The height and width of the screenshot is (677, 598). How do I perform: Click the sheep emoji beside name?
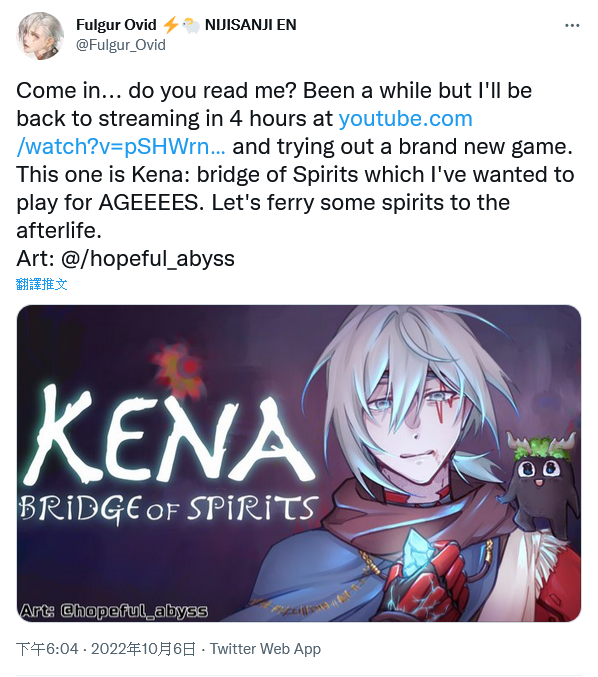pos(191,25)
